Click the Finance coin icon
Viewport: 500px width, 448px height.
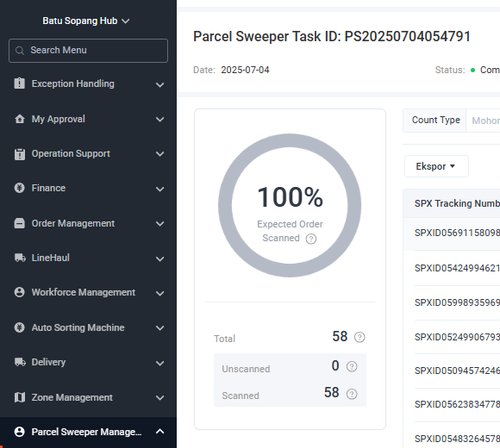(x=19, y=188)
